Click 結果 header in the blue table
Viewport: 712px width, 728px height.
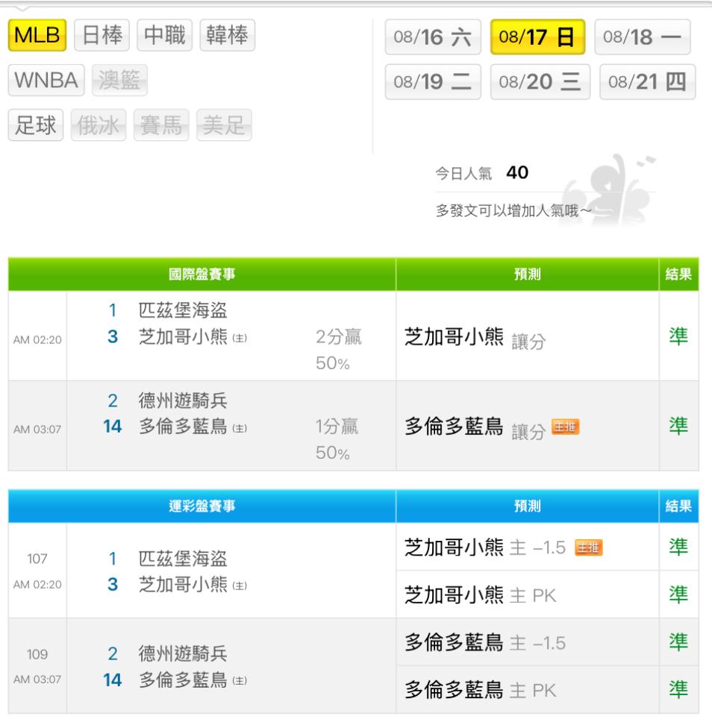coord(678,506)
